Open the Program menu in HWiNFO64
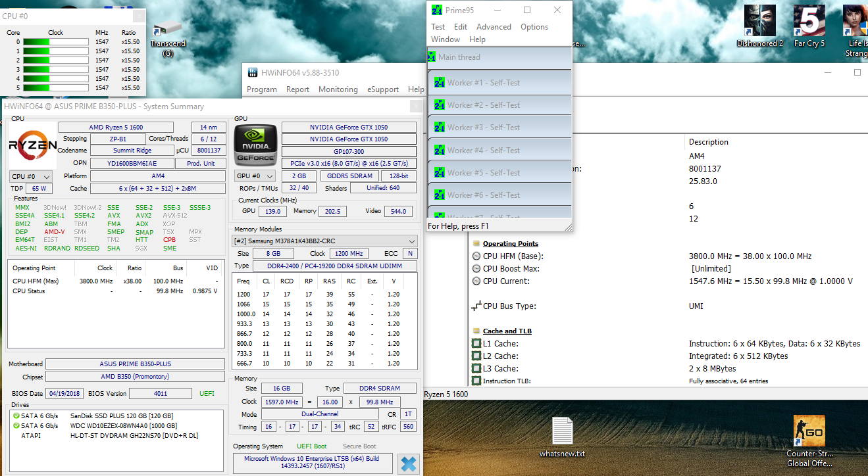 (x=262, y=89)
